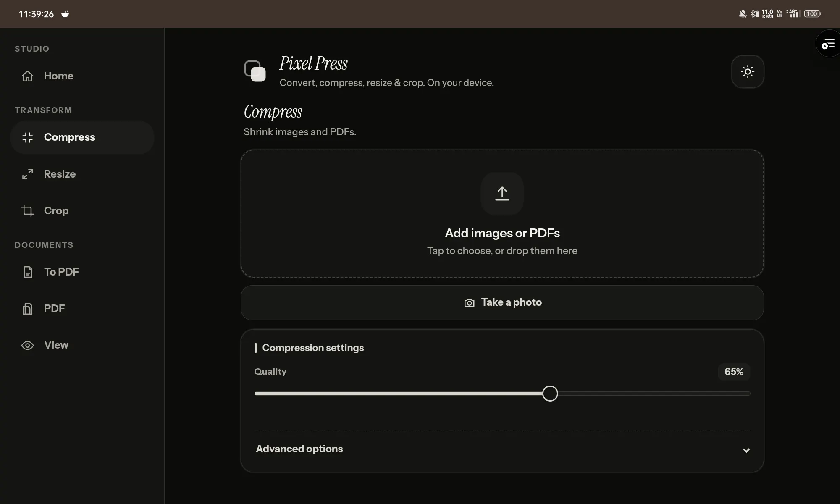Click the Pixel Press title text
Screen dimensions: 840x504
[x=314, y=63]
